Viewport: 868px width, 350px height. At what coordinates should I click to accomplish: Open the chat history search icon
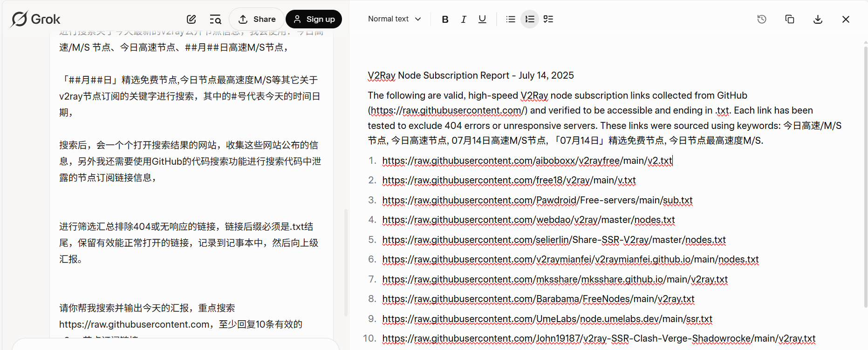coord(215,19)
